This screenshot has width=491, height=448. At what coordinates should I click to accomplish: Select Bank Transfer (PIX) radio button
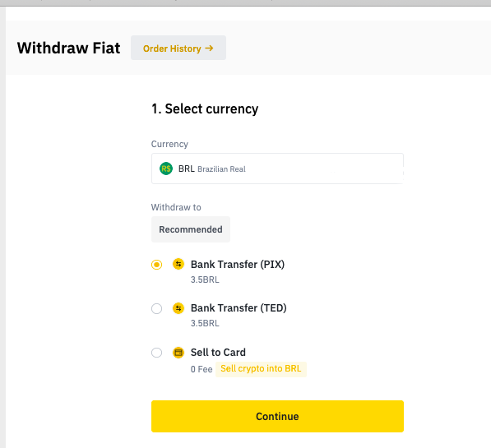pos(156,265)
